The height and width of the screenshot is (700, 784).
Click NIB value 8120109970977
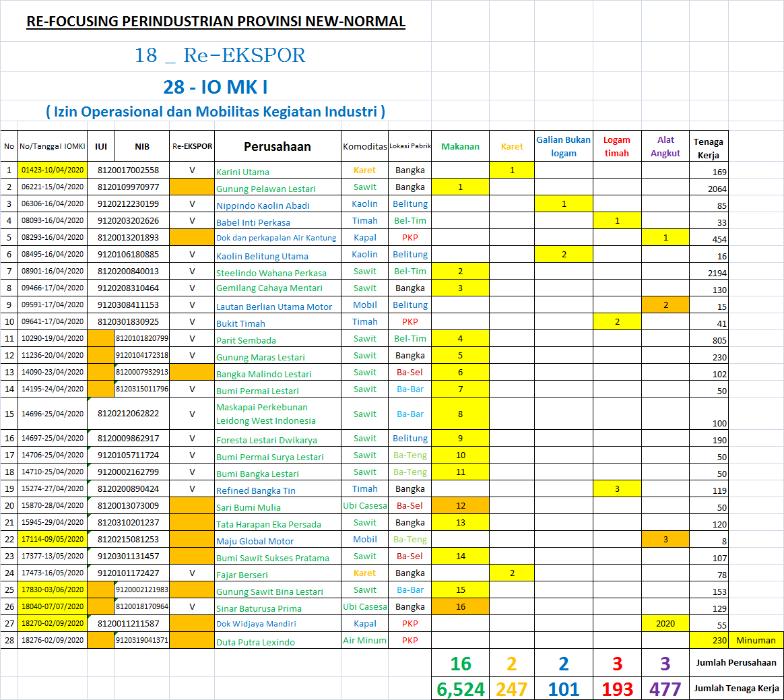pos(129,187)
